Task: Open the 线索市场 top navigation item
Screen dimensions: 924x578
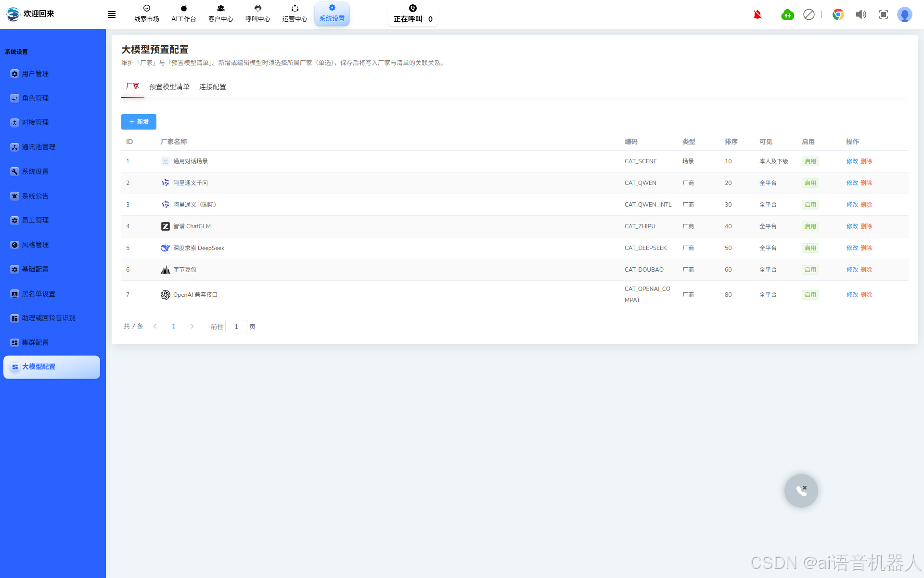Action: (147, 13)
